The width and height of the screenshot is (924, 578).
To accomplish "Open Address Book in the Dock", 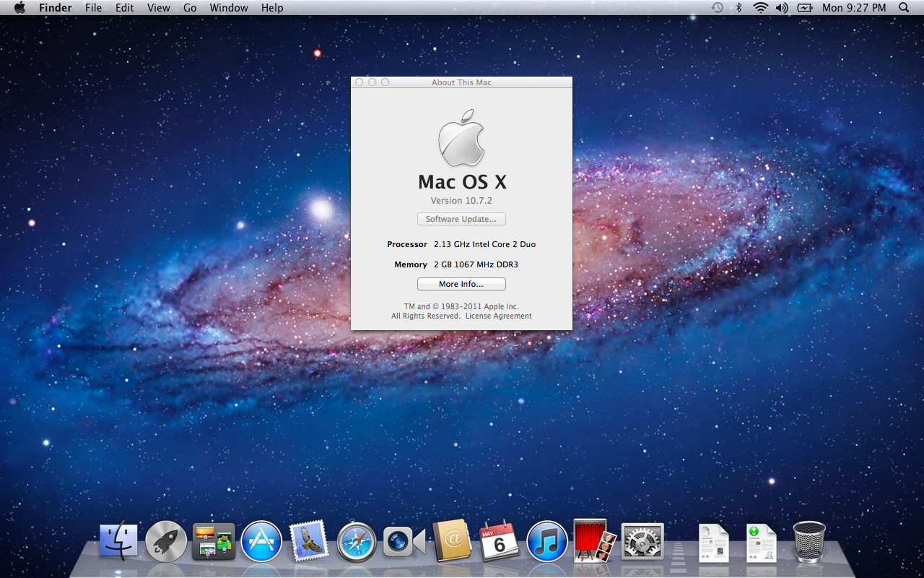I will [452, 540].
